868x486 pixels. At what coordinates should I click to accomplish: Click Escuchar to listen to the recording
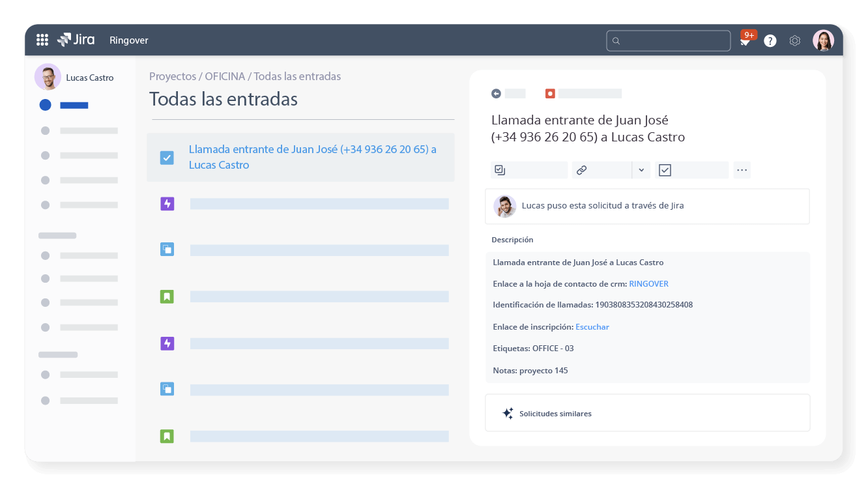pyautogui.click(x=592, y=326)
